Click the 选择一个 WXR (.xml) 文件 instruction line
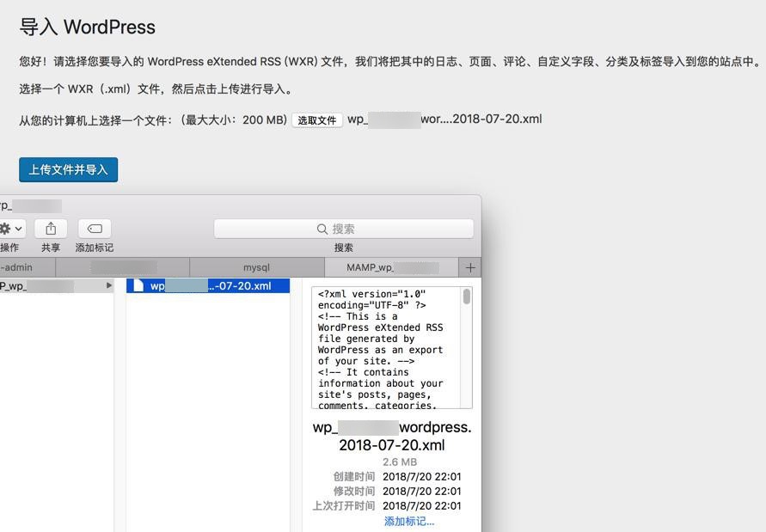766x532 pixels. tap(156, 89)
